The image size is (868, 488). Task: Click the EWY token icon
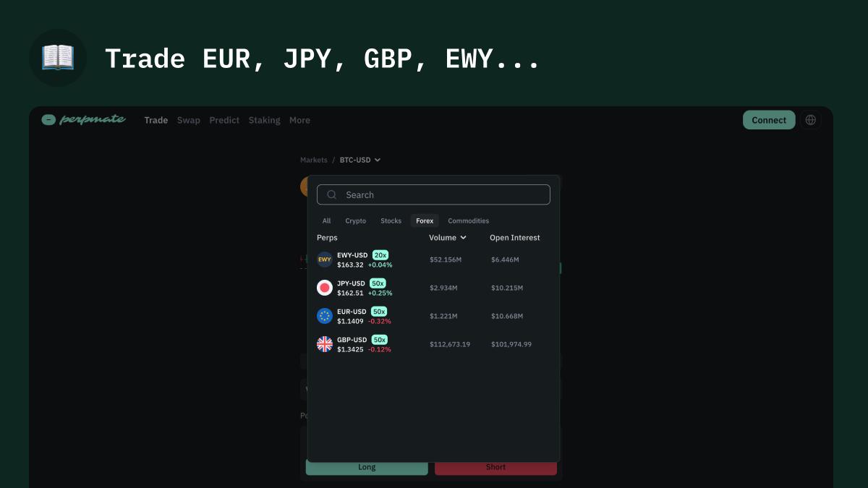click(x=325, y=260)
